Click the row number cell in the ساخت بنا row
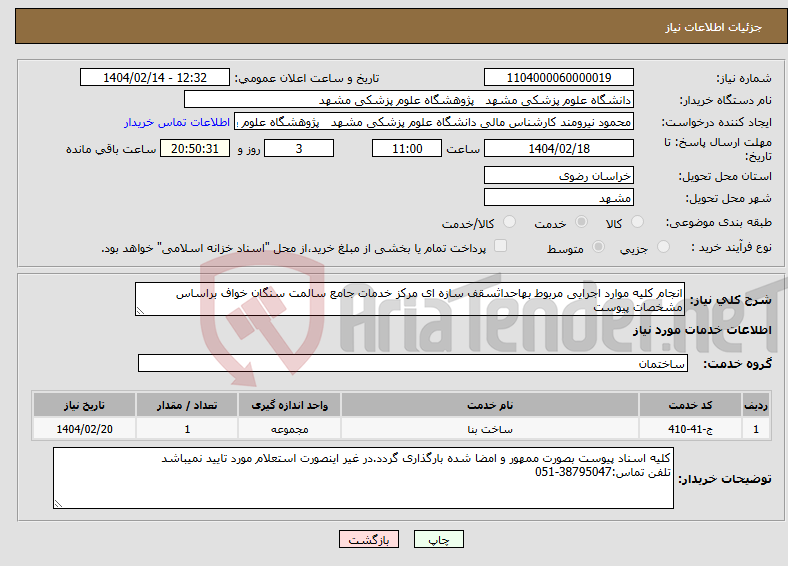The width and height of the screenshot is (788, 566). coord(756,429)
